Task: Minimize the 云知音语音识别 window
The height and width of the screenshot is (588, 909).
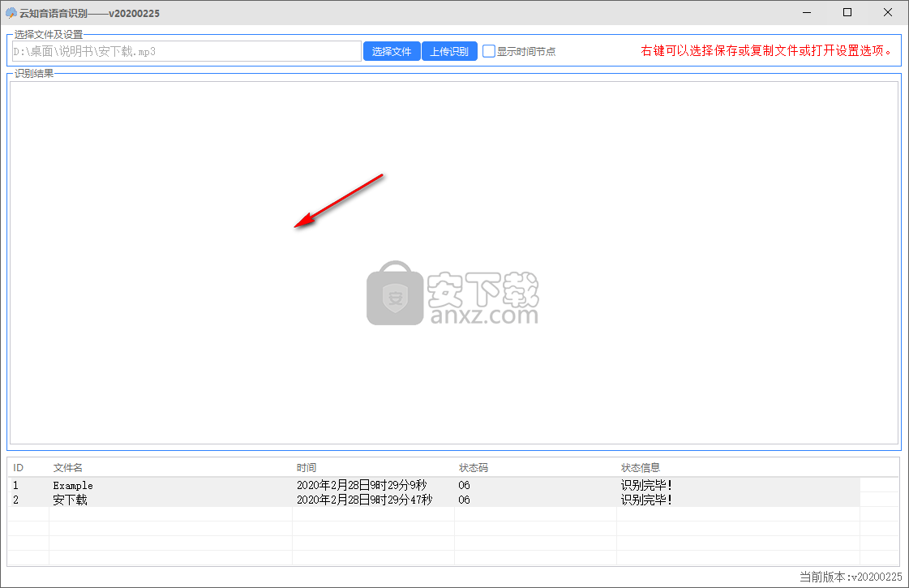Action: point(806,12)
